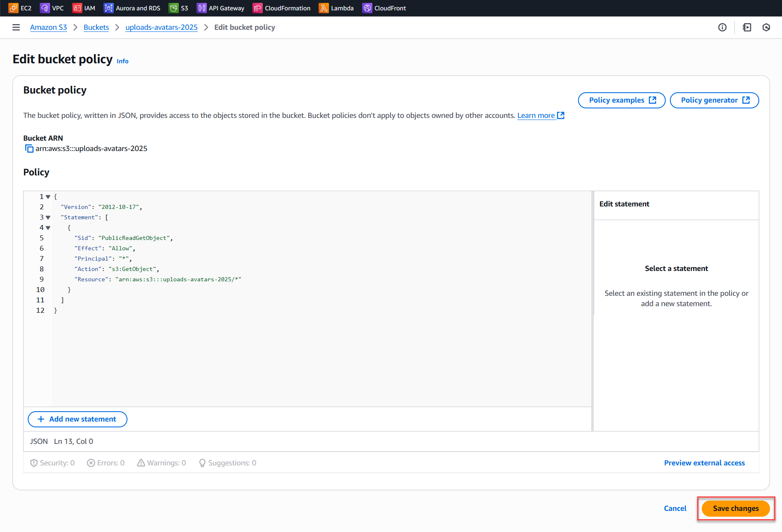Screen dimensions: 782x532
Task: Open the info panel icon in header
Action: coord(722,27)
